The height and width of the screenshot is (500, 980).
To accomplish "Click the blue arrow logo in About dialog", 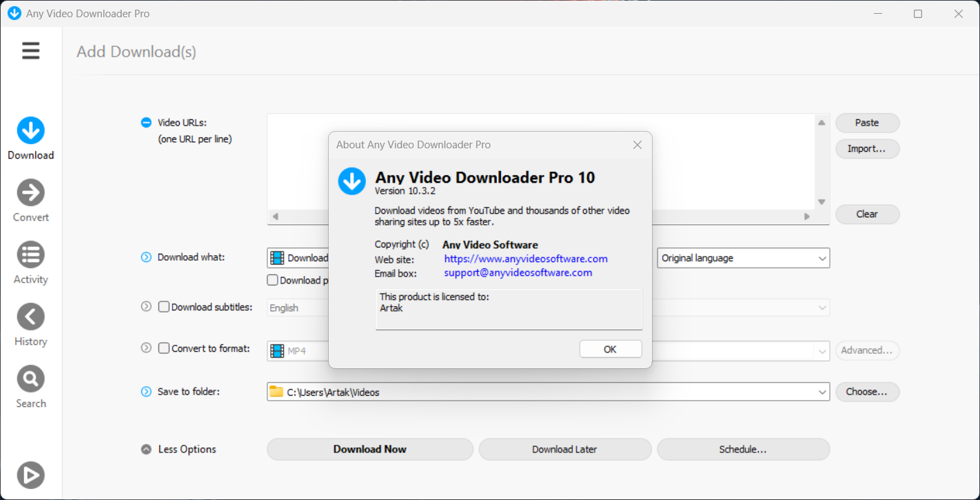I will [x=352, y=181].
